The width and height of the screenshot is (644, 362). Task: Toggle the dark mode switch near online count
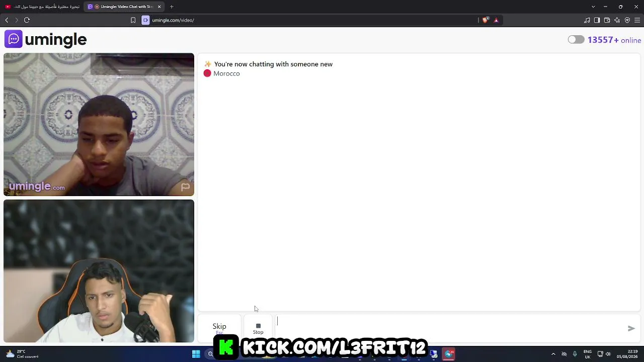(x=576, y=40)
